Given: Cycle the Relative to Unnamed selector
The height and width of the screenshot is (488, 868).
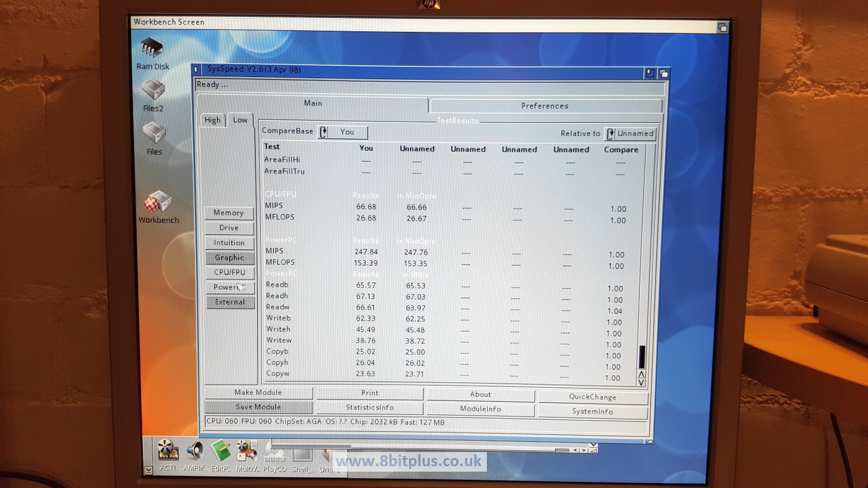Looking at the screenshot, I should 631,133.
